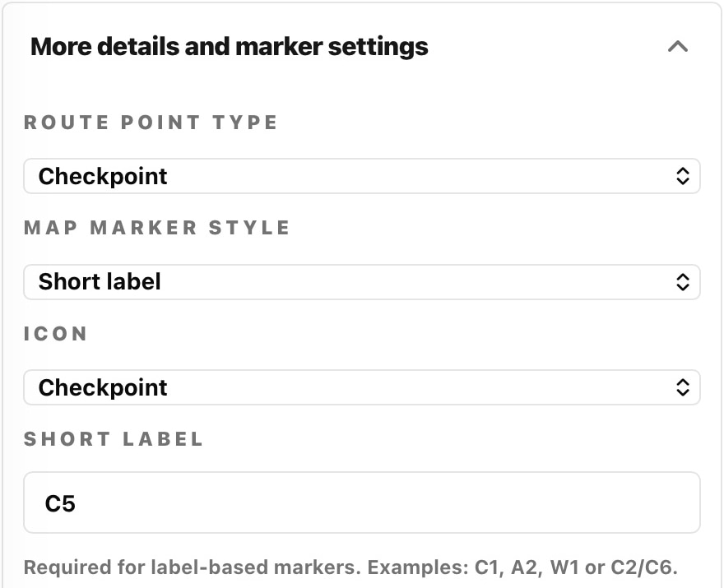The image size is (724, 588).
Task: Click the ROUTE POINT TYPE field label
Action: (x=151, y=123)
